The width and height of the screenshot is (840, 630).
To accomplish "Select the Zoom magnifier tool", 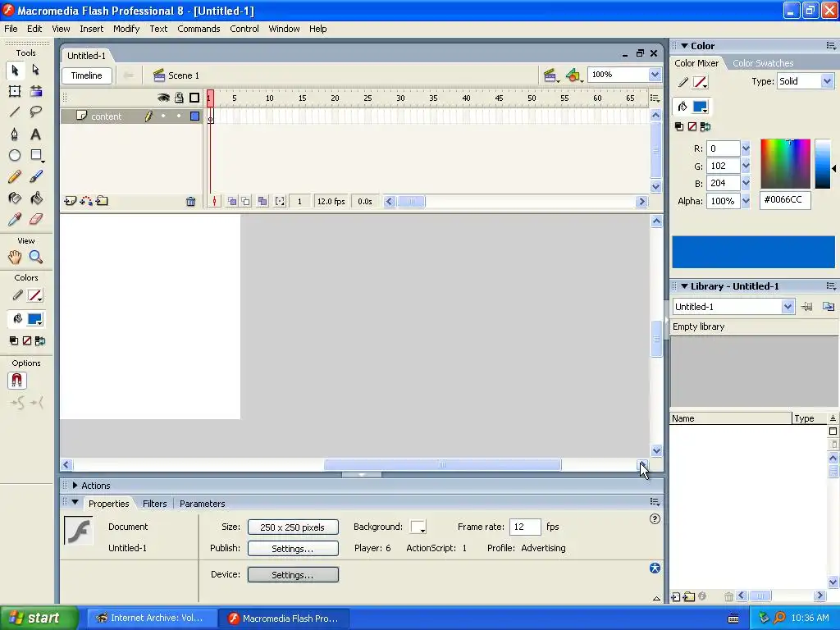I will 36,257.
